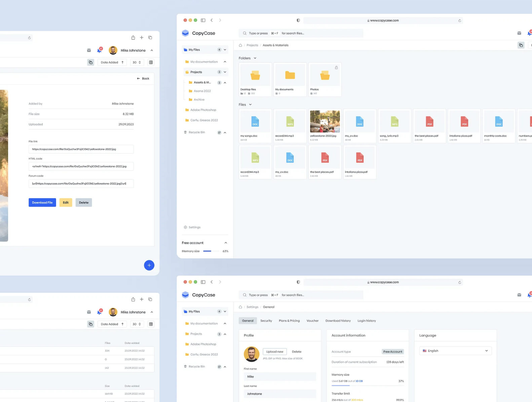Open the Archive folder in sidebar
The image size is (532, 402).
[199, 100]
